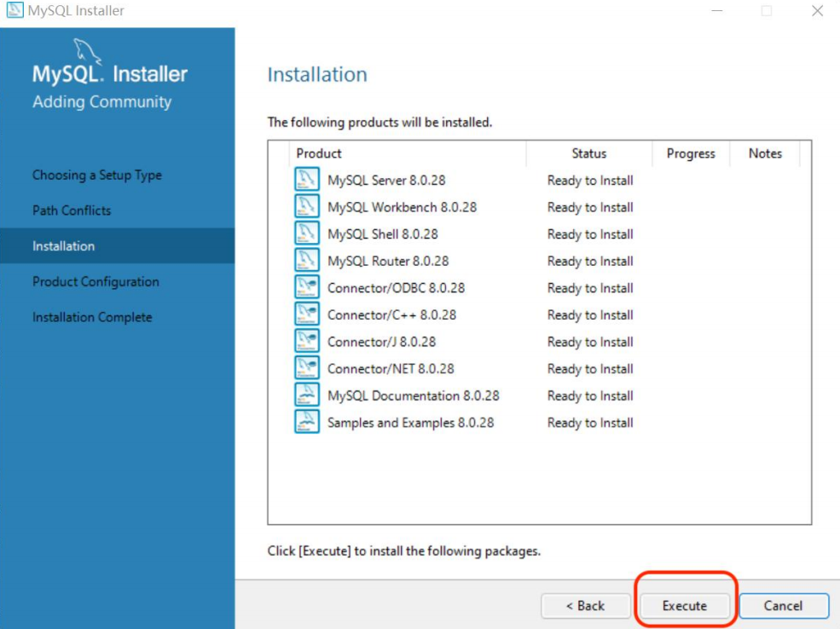This screenshot has width=840, height=629.
Task: Execute the installation of packages
Action: tap(685, 605)
